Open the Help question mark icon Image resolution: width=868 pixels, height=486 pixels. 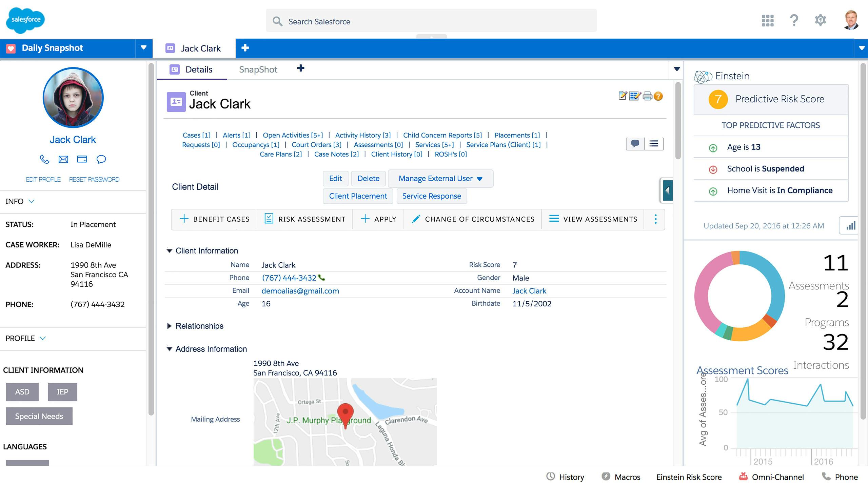pyautogui.click(x=794, y=20)
